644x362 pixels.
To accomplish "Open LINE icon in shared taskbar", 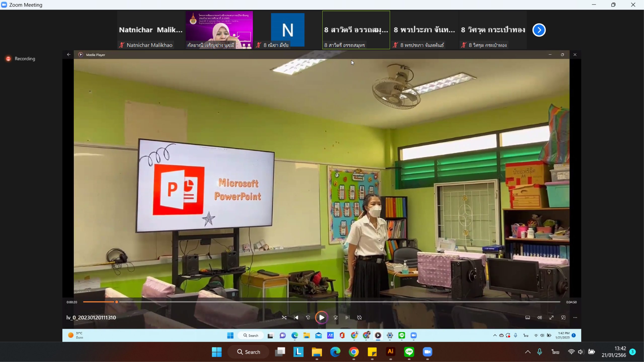I will 402,335.
